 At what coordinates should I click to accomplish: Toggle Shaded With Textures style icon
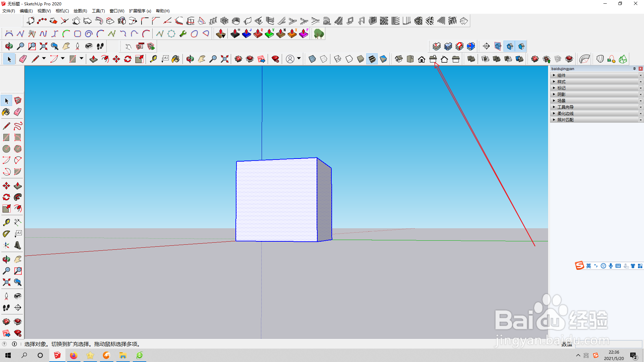pyautogui.click(x=372, y=59)
